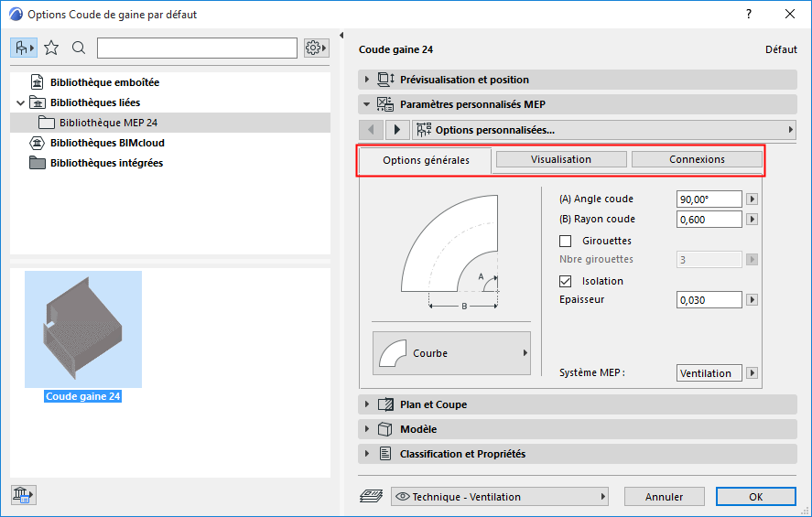Open the Options personnalisées dropdown
This screenshot has height=517, width=812.
click(604, 130)
